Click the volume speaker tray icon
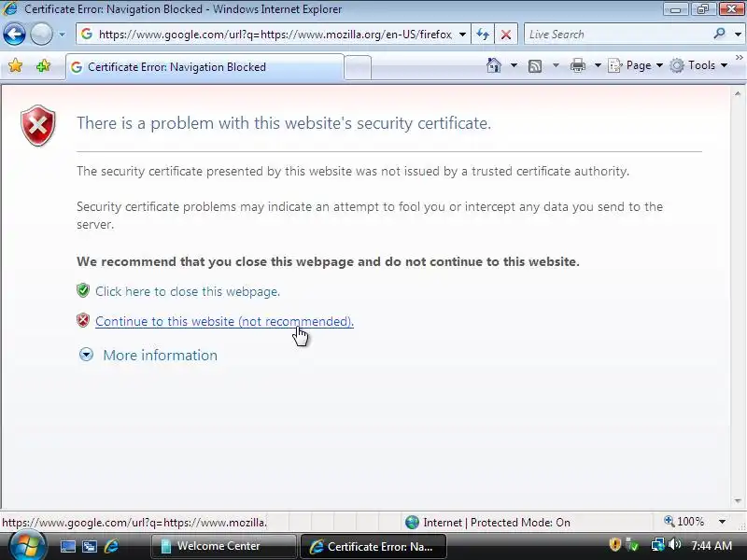Image resolution: width=747 pixels, height=560 pixels. 674,544
